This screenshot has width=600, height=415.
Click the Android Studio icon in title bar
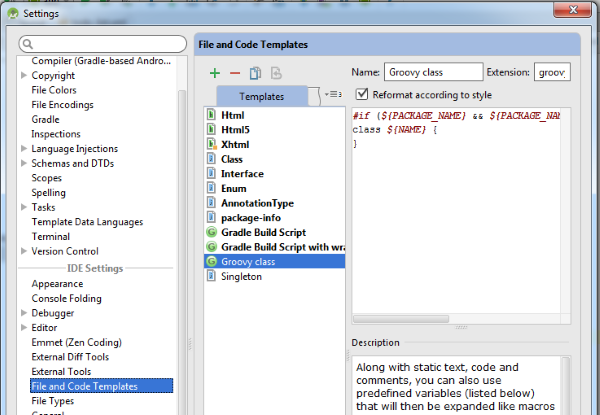pyautogui.click(x=13, y=13)
